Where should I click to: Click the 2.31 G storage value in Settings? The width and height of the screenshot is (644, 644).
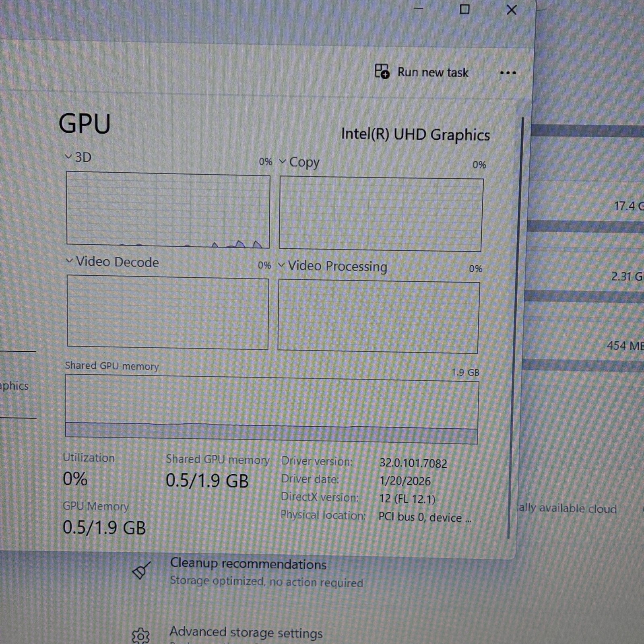pyautogui.click(x=627, y=276)
